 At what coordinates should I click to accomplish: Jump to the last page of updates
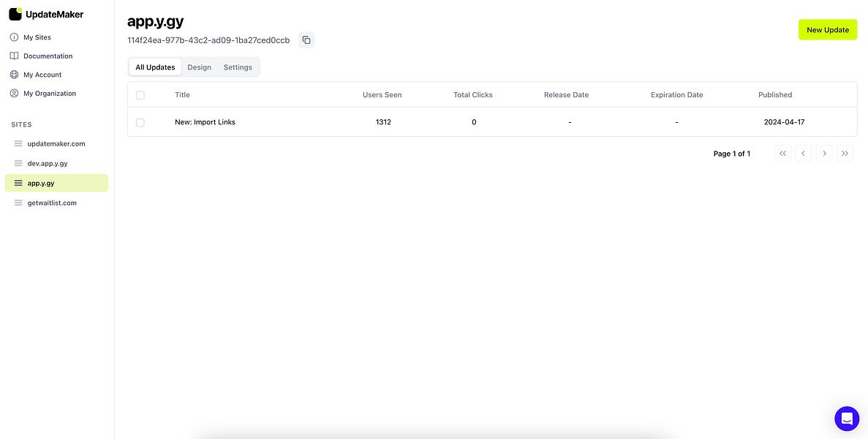point(845,154)
